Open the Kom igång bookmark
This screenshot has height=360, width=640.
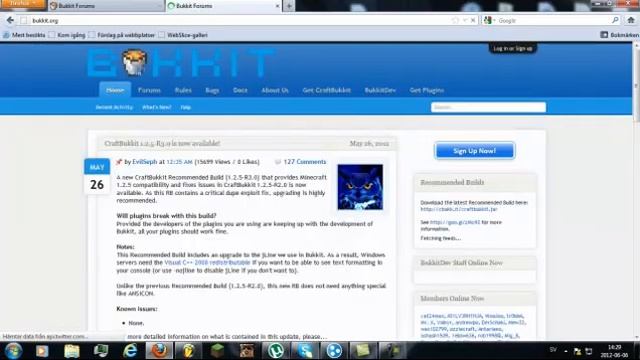(67, 35)
